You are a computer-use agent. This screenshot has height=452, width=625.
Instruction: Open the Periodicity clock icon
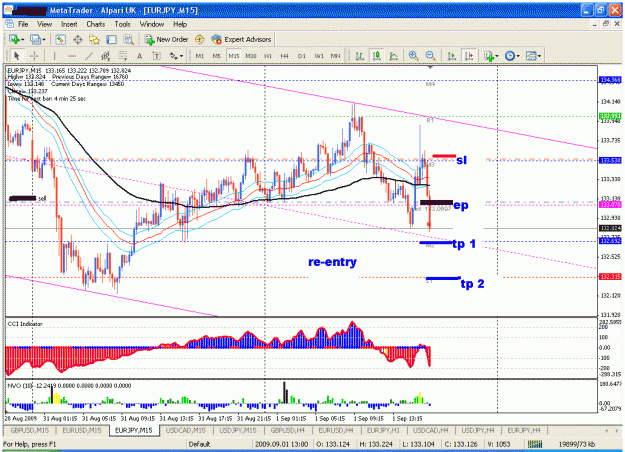tap(510, 56)
